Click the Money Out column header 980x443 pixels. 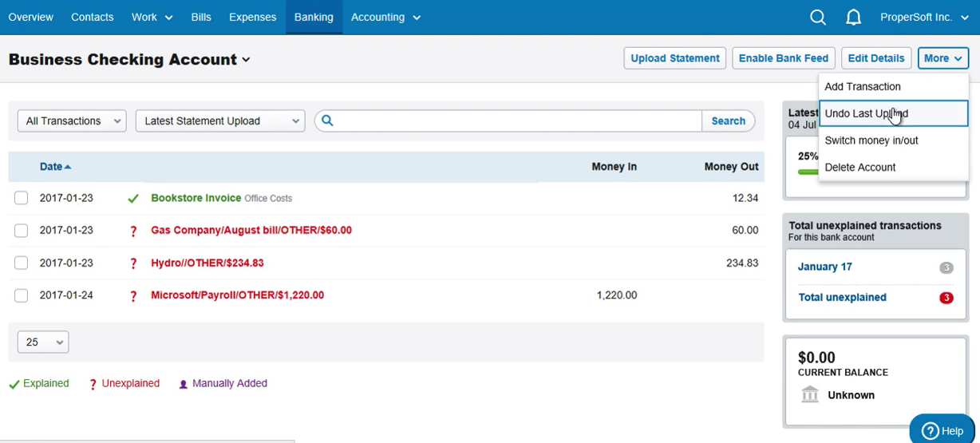[731, 167]
